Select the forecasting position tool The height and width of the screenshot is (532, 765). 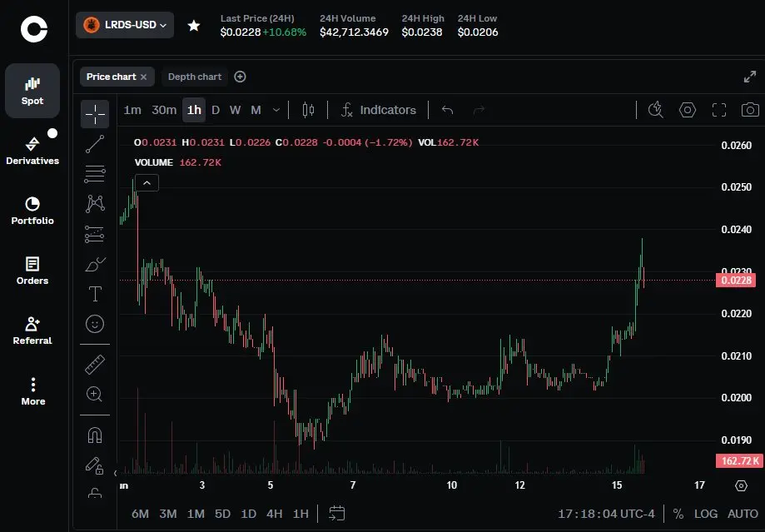(95, 234)
